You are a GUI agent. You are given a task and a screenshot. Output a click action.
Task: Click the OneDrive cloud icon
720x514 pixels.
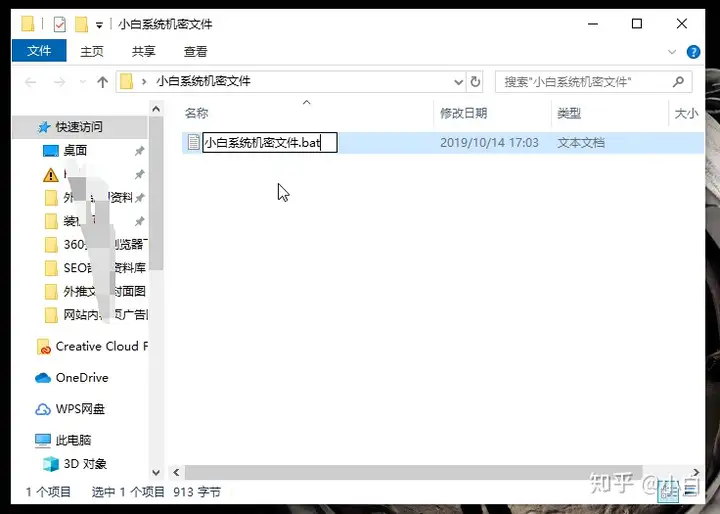coord(43,378)
